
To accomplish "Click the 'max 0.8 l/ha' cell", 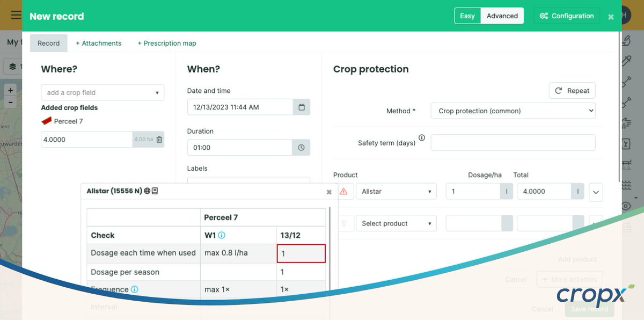I will pyautogui.click(x=238, y=253).
